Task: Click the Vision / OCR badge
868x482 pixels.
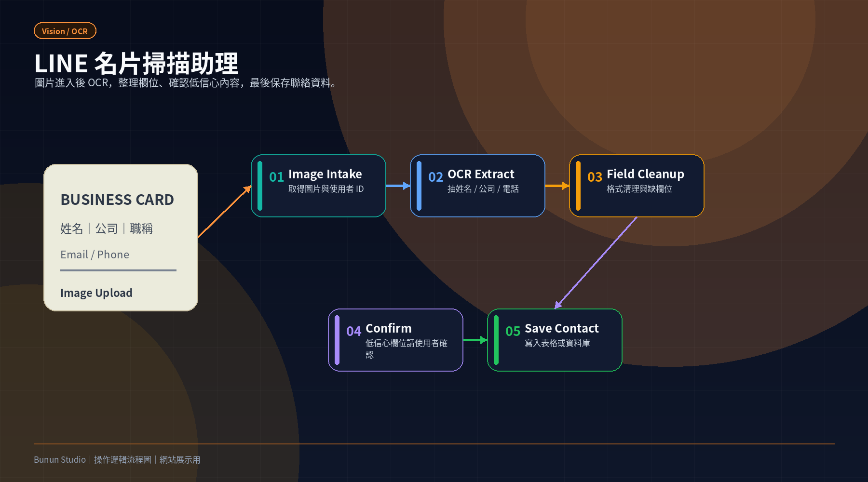Action: (x=65, y=31)
